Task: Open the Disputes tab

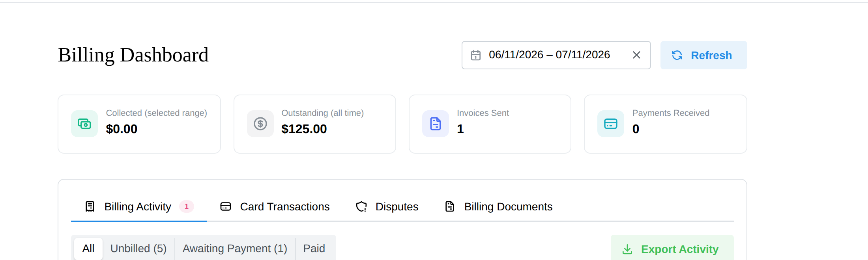Action: 387,207
